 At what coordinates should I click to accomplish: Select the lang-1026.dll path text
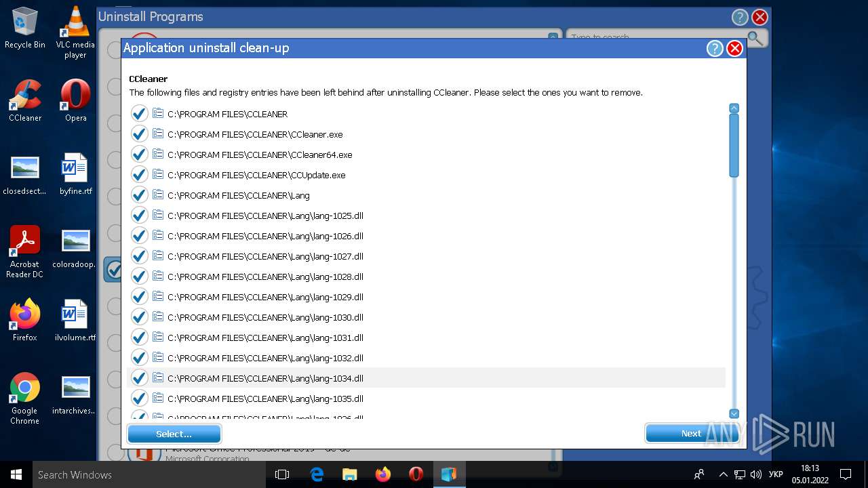pyautogui.click(x=265, y=236)
